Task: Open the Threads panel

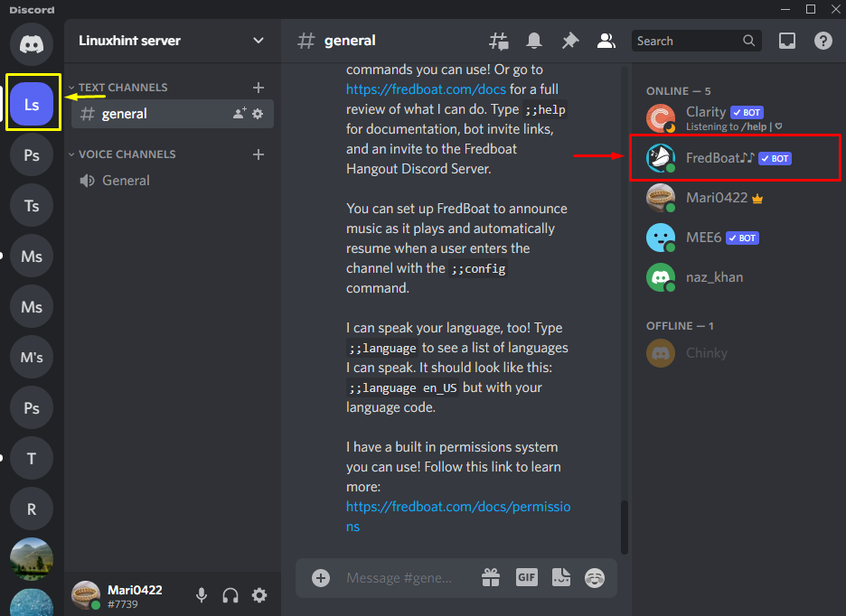Action: coord(499,41)
